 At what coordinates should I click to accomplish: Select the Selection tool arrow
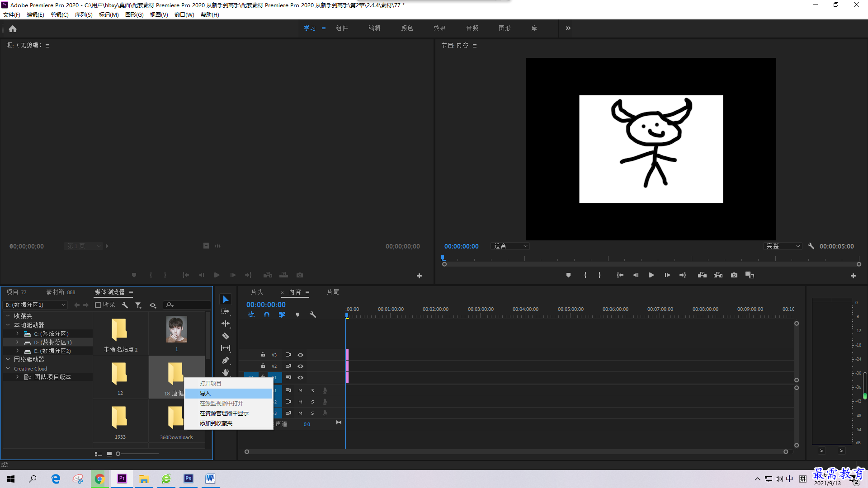[x=226, y=300]
